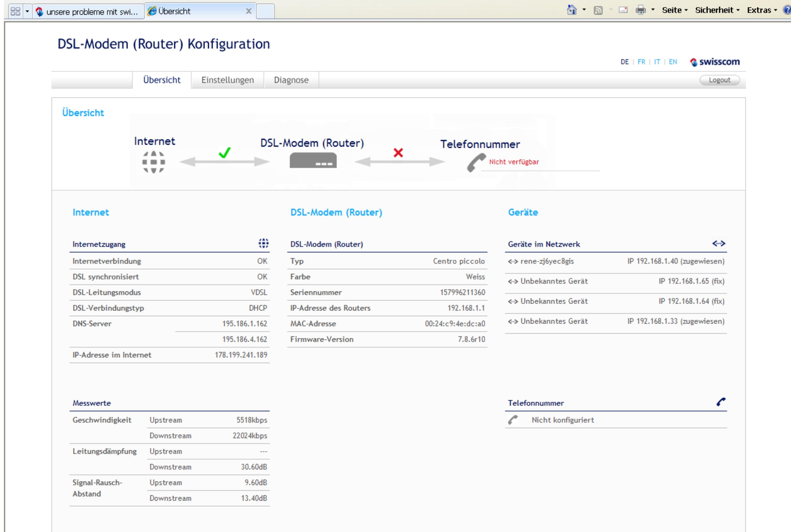Screen dimensions: 791x532
Task: Select the rene-zj6yec8gis device entry
Action: point(547,261)
